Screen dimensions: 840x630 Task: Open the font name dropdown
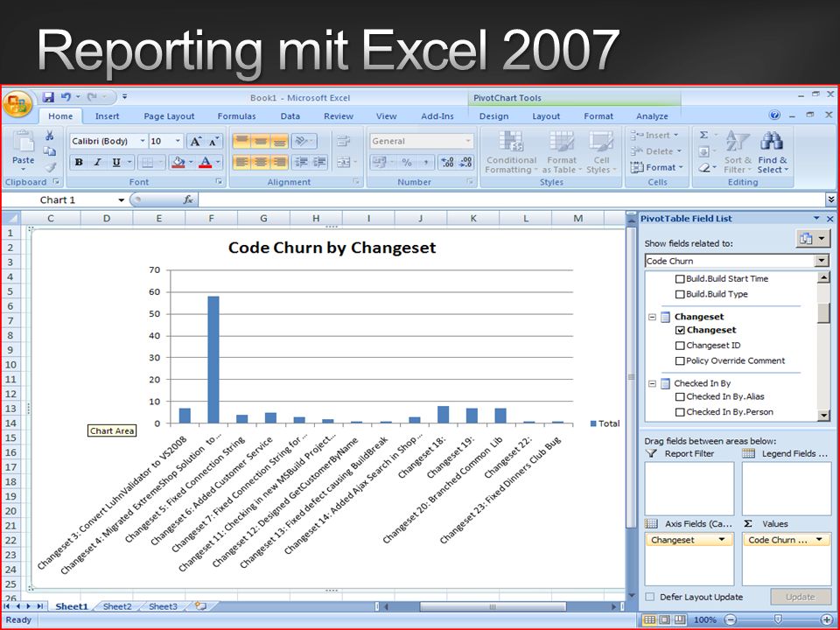pyautogui.click(x=143, y=142)
